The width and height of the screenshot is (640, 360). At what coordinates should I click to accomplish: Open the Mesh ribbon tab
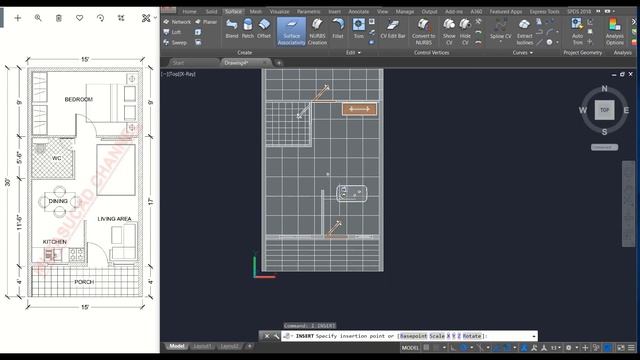[256, 11]
